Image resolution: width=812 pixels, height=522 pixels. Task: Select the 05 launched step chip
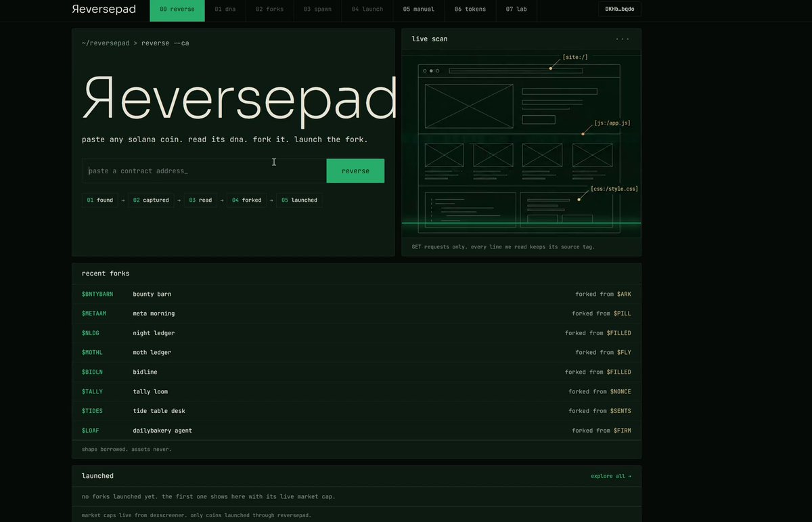point(299,200)
